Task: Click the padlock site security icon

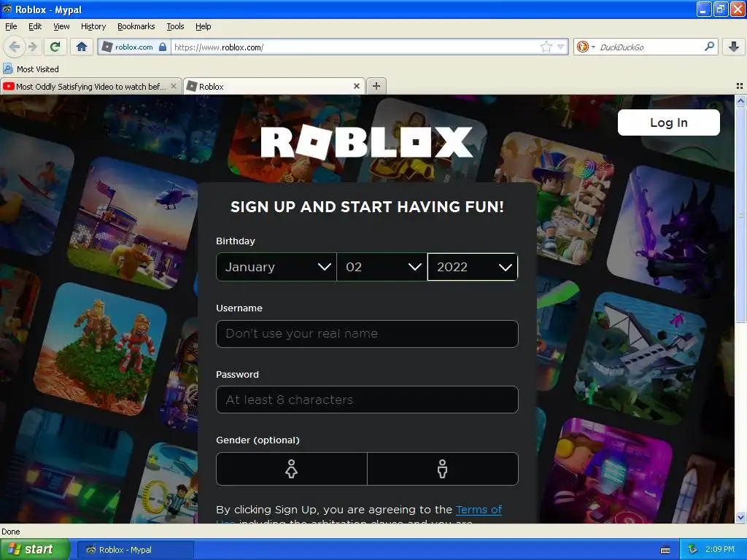Action: (163, 47)
